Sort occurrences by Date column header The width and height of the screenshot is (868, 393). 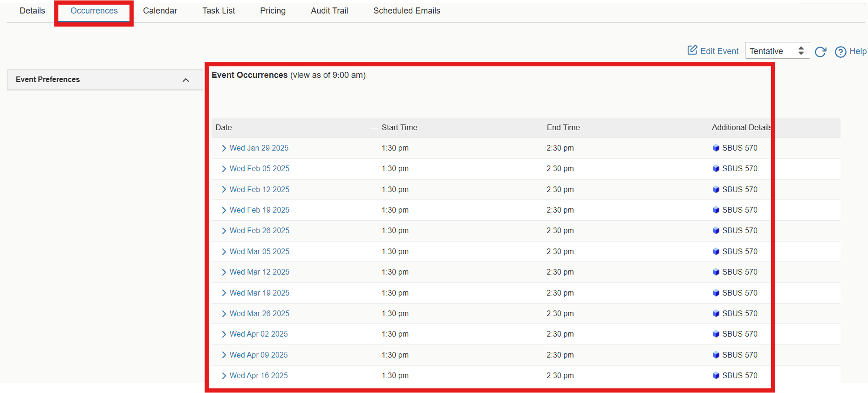point(224,128)
